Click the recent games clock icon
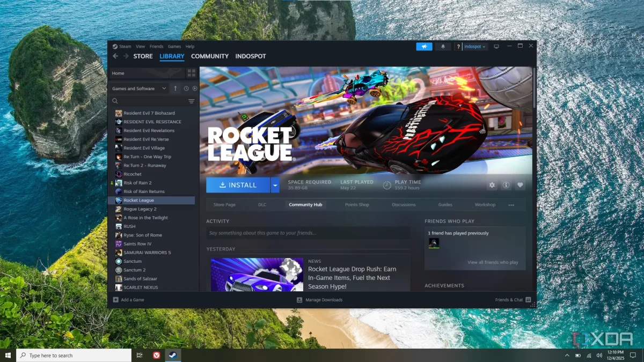The width and height of the screenshot is (644, 362). pyautogui.click(x=185, y=88)
